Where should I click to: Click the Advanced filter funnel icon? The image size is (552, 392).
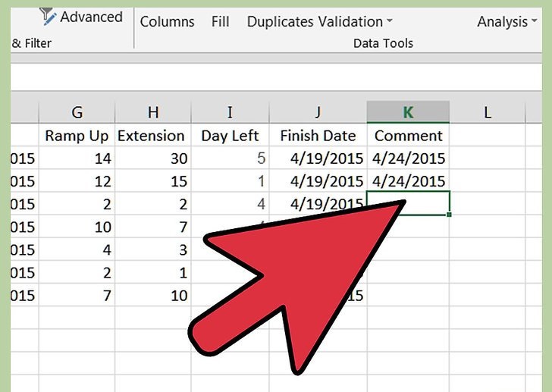click(48, 16)
